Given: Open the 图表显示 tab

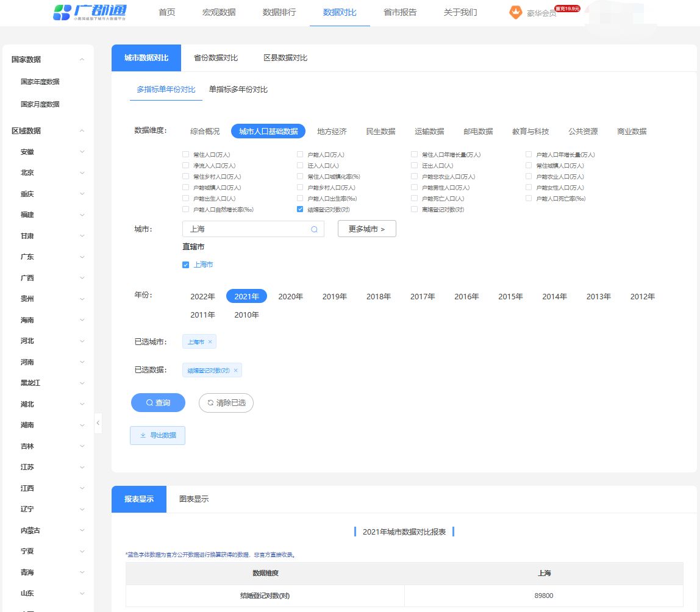Looking at the screenshot, I should pos(193,498).
